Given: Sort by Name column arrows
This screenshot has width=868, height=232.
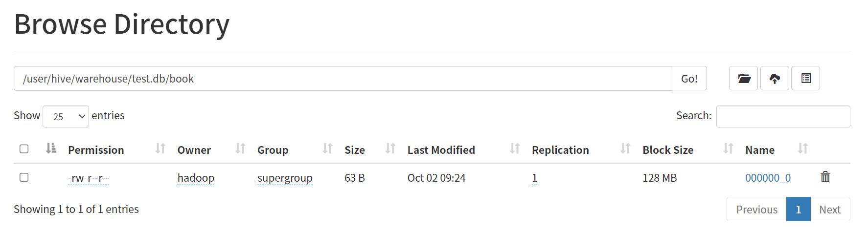Looking at the screenshot, I should (802, 148).
